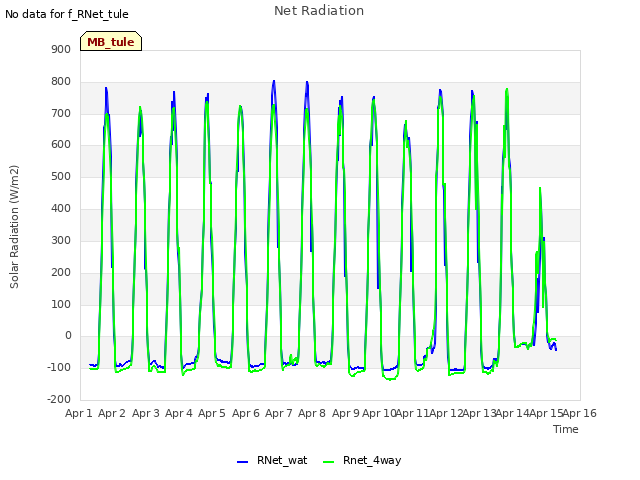Click the 300 y-axis tick label
Viewport: 640px width, 480px height.
point(61,240)
